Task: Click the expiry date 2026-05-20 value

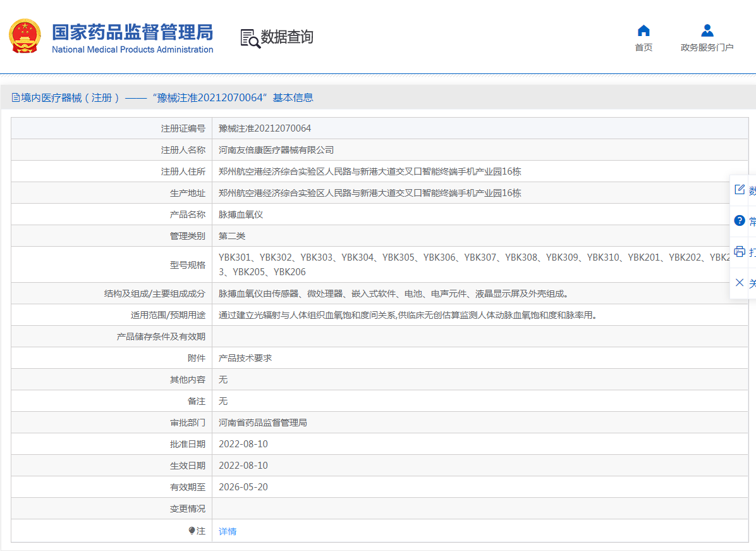Action: 243,487
